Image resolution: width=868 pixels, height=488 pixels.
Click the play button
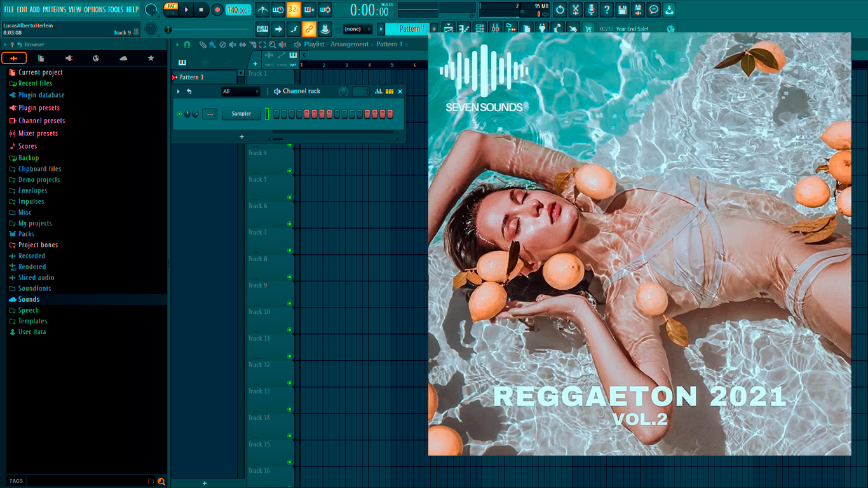tap(186, 10)
